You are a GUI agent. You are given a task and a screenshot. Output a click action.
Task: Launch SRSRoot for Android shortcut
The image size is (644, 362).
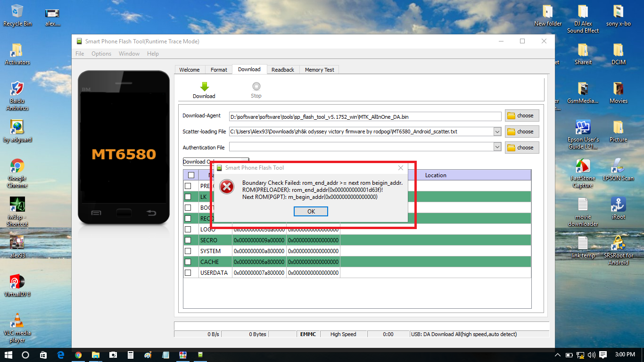tap(618, 243)
